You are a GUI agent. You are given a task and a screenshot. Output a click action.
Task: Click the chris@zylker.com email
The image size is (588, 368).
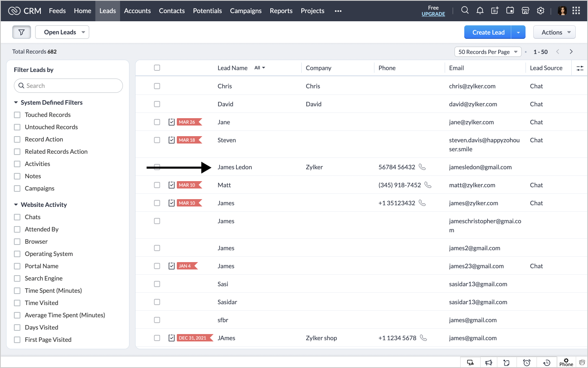pos(472,86)
